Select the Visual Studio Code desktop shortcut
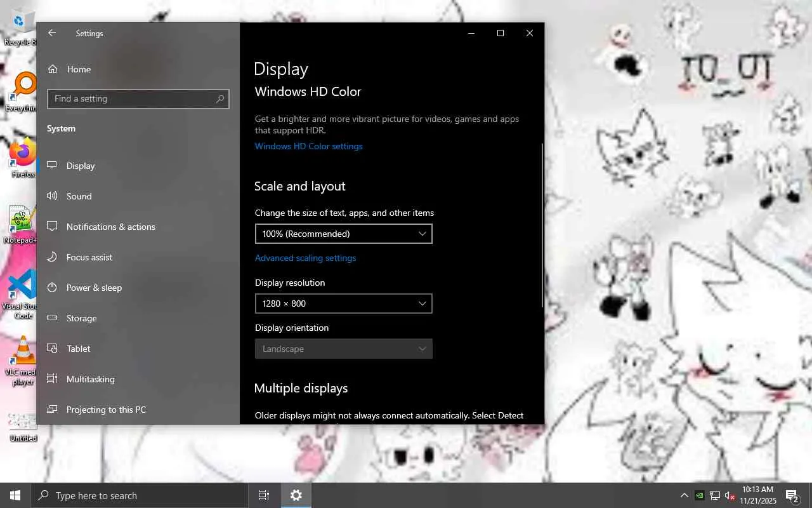This screenshot has width=812, height=508. [20, 295]
